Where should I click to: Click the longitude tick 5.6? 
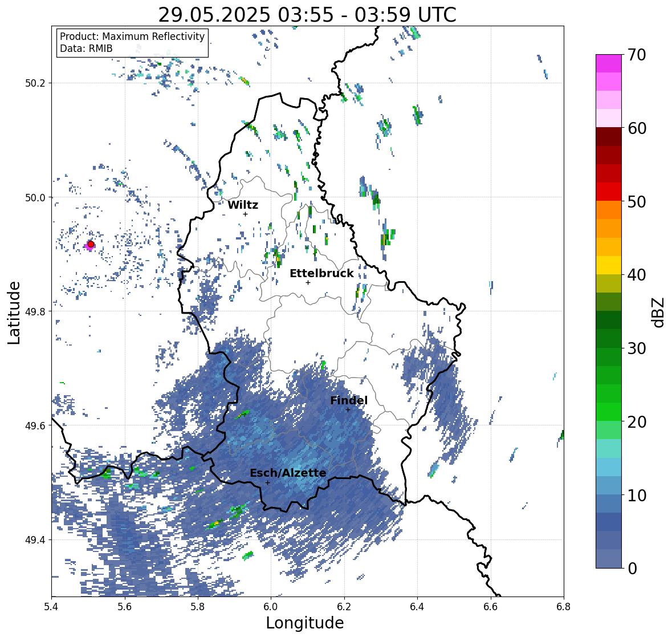coord(125,606)
